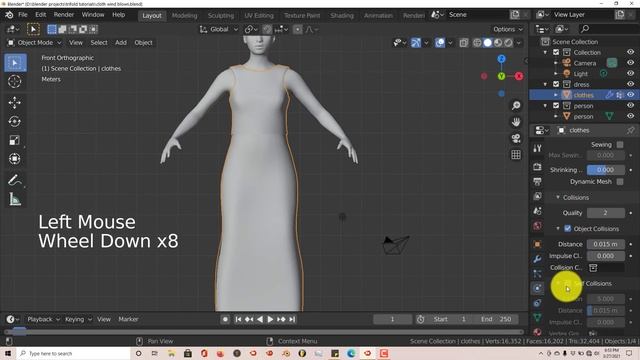Choose the Annotate pencil tool
Screen dimensions: 640x360
pyautogui.click(x=15, y=180)
